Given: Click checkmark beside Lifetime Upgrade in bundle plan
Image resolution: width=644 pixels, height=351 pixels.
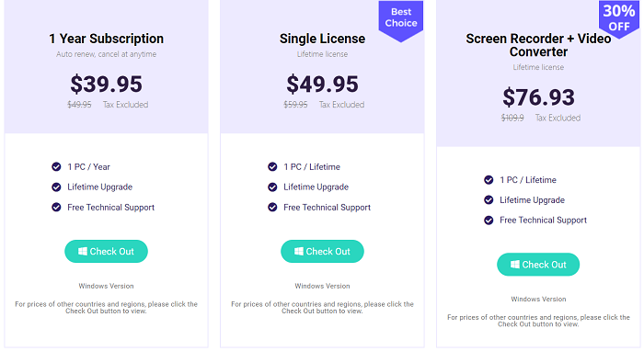Looking at the screenshot, I should 489,199.
